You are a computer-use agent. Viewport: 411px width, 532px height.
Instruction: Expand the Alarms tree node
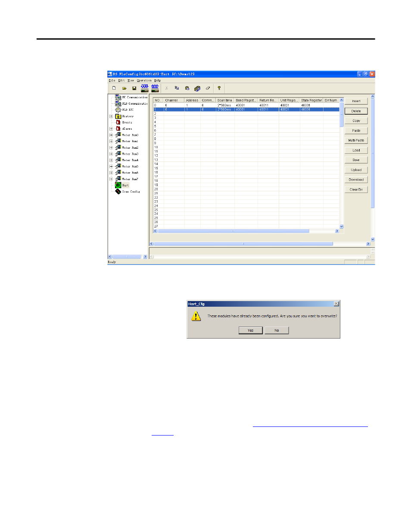pyautogui.click(x=111, y=129)
